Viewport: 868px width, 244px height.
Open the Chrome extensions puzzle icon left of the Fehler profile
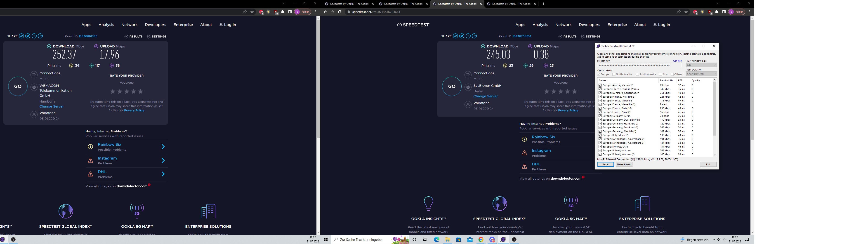[717, 12]
